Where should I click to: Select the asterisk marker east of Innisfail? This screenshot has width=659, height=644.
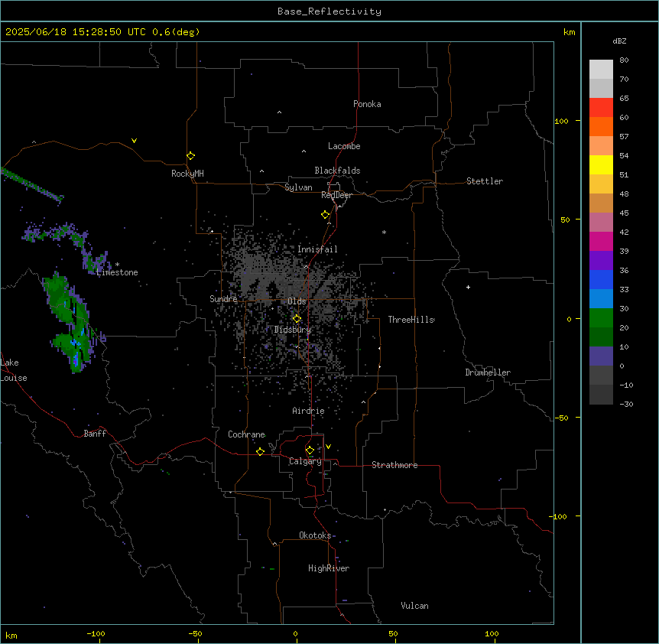(384, 232)
